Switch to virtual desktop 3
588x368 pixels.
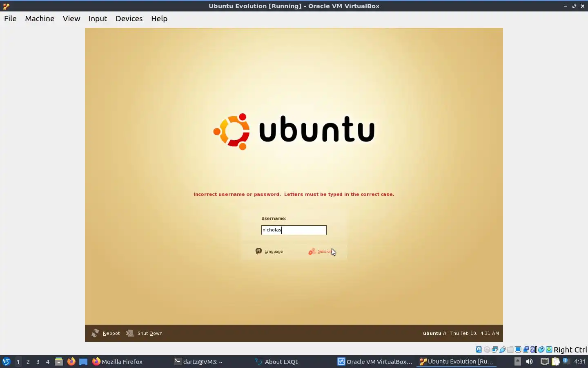[38, 361]
